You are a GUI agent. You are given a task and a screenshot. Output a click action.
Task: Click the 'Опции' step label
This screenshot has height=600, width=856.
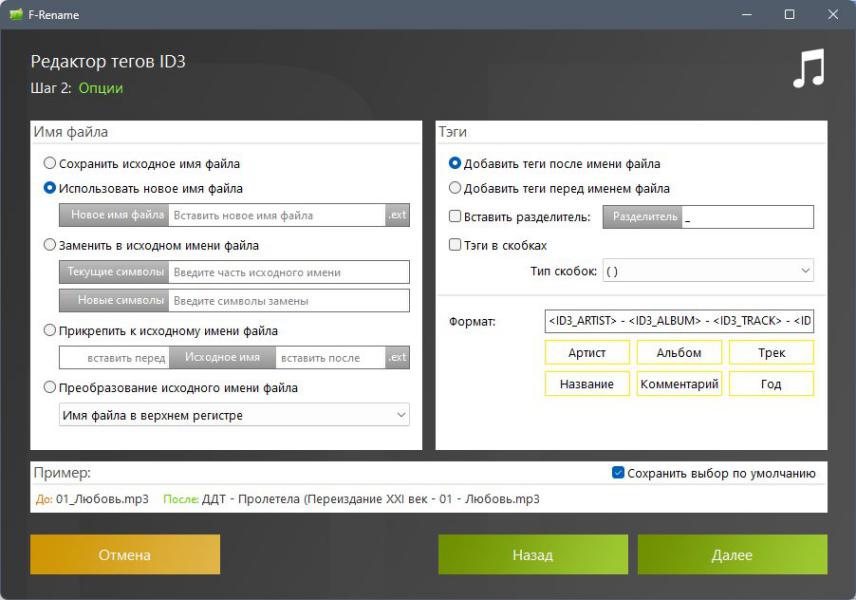point(101,88)
